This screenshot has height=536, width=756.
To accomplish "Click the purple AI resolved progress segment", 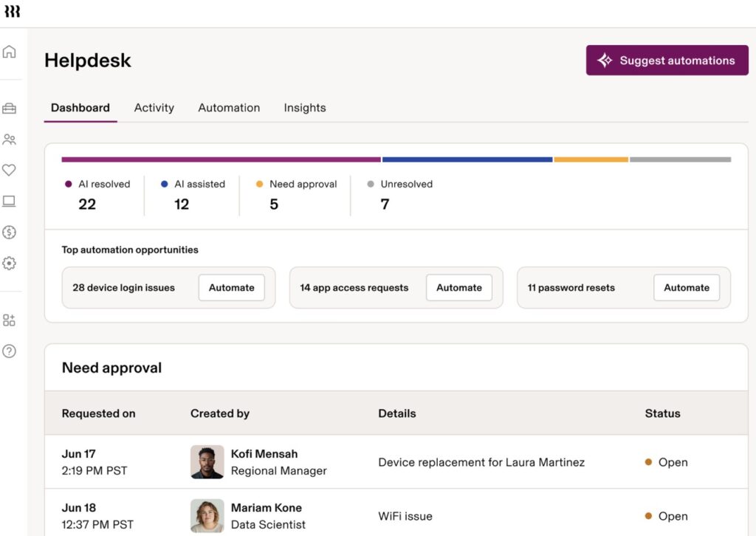I will click(221, 159).
